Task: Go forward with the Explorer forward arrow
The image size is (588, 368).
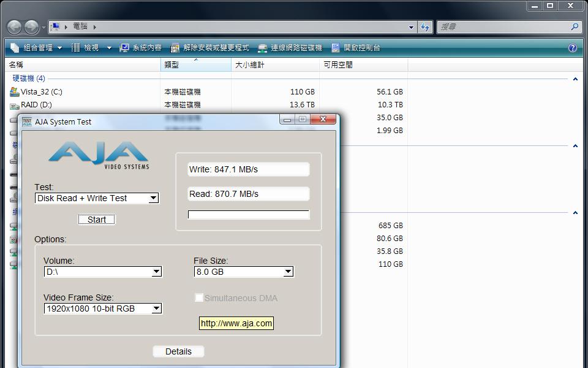Action: pos(31,27)
